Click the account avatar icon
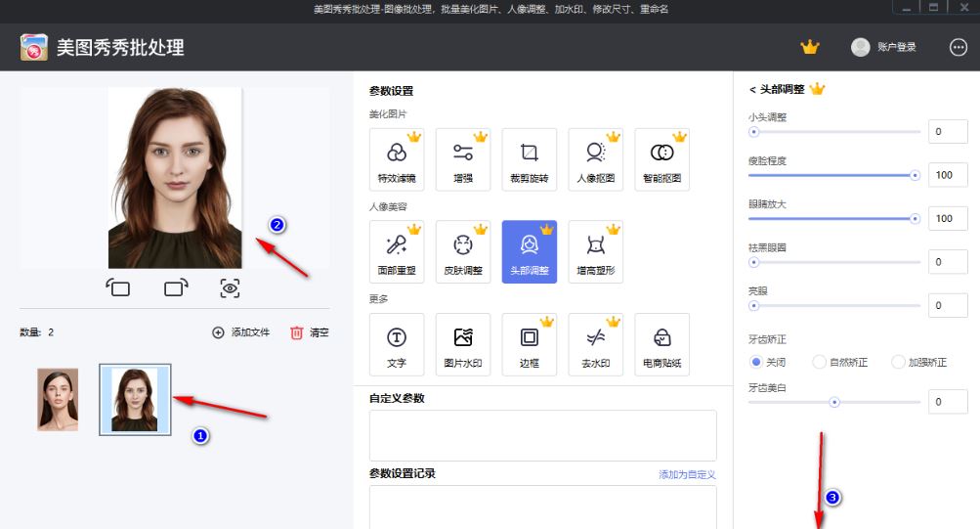980x529 pixels. (860, 47)
